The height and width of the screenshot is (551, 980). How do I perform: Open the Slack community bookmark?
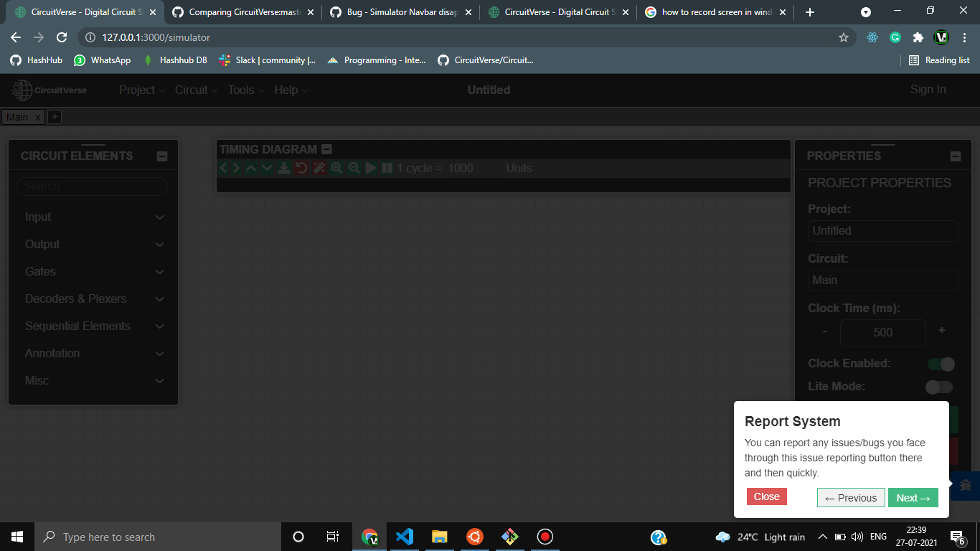(267, 60)
